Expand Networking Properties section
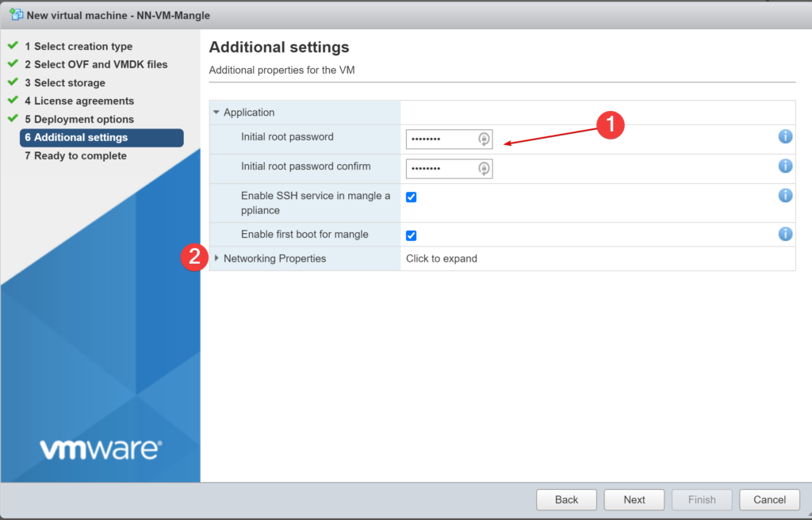Screen dimensions: 812x520 (216, 258)
